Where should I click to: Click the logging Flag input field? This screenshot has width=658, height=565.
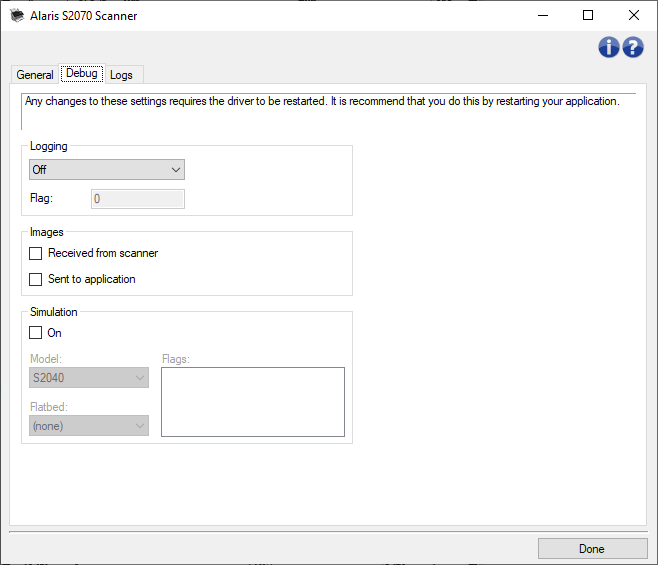138,199
